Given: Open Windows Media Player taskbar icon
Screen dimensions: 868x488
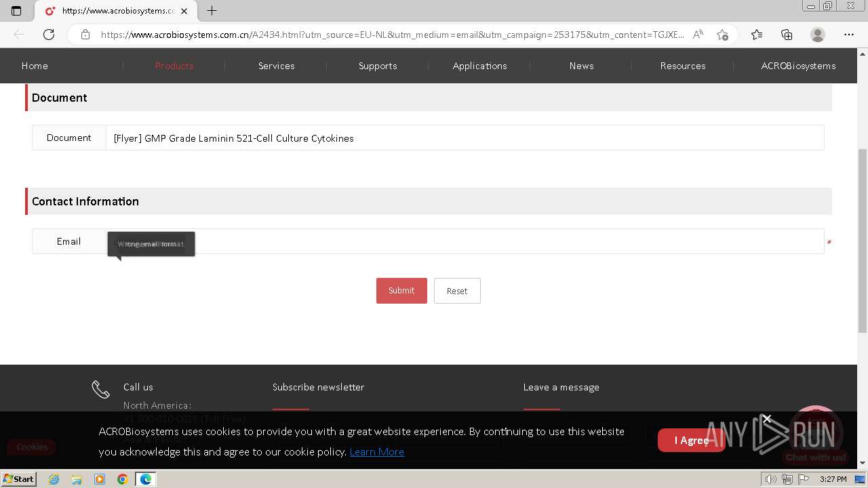Looking at the screenshot, I should click(x=100, y=479).
